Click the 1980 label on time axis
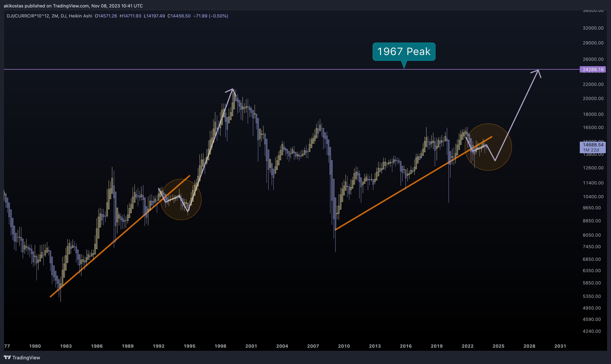 pos(35,346)
